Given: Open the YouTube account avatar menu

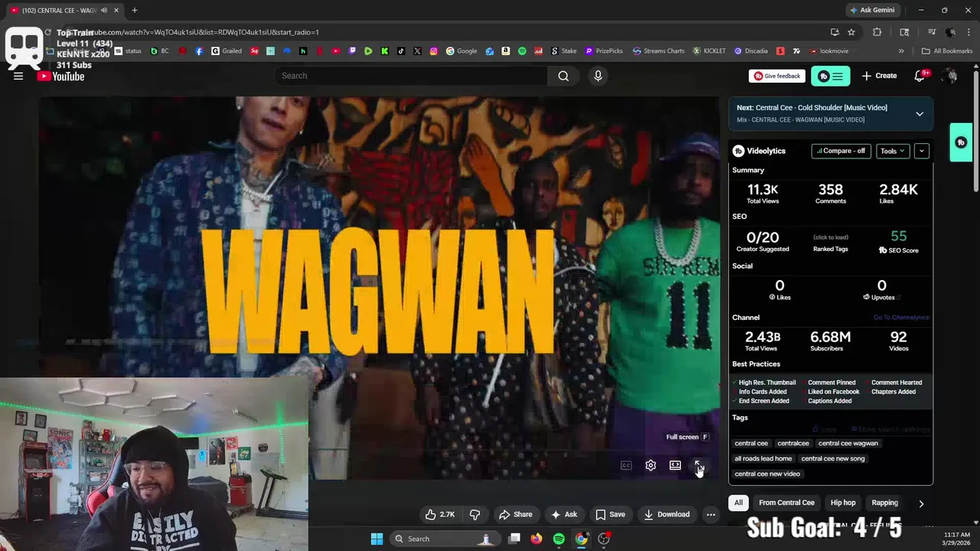Looking at the screenshot, I should (950, 76).
